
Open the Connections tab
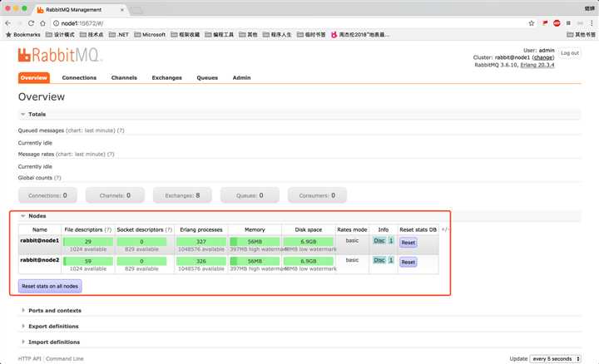coord(79,77)
